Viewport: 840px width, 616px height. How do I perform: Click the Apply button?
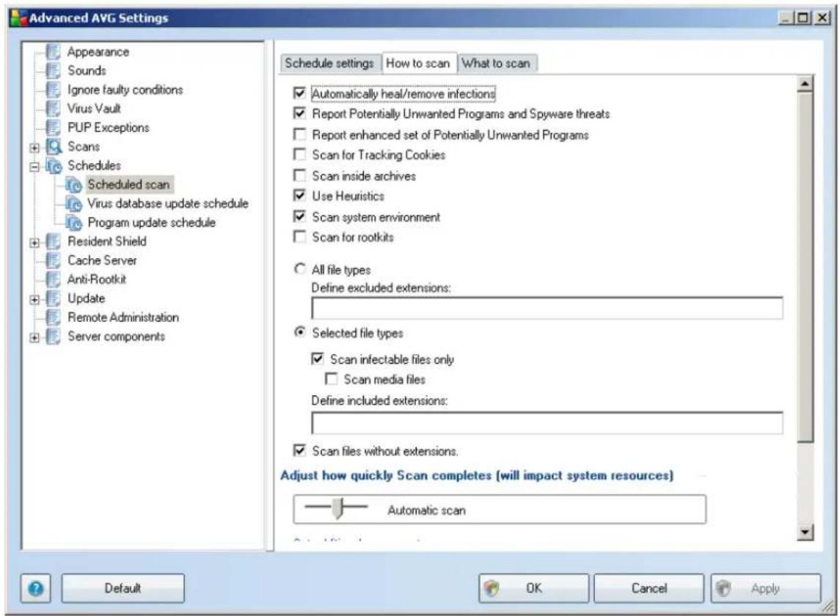(x=765, y=588)
